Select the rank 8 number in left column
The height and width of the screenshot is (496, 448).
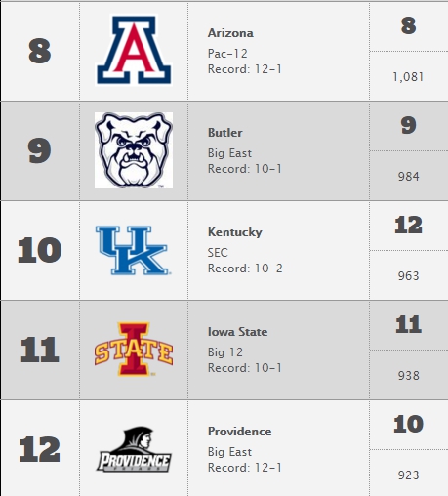(x=40, y=51)
